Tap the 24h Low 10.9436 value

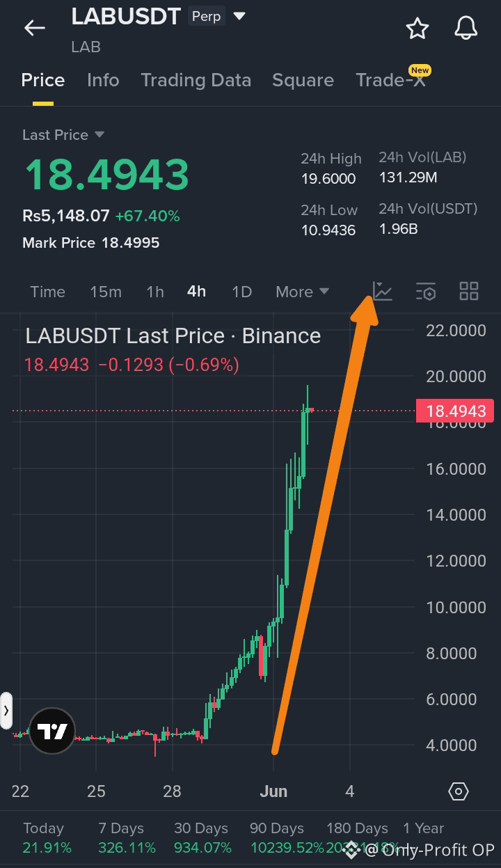328,230
